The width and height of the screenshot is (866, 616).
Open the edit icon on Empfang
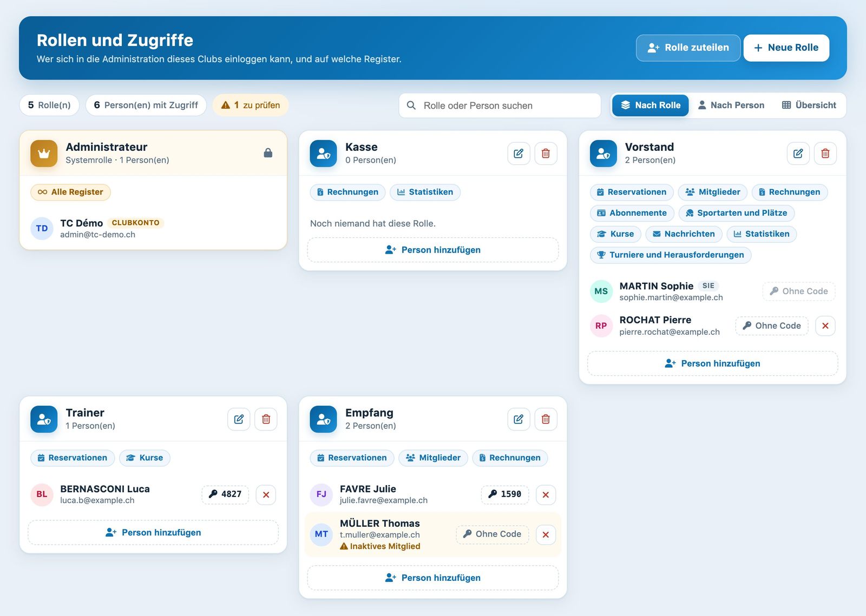point(519,419)
